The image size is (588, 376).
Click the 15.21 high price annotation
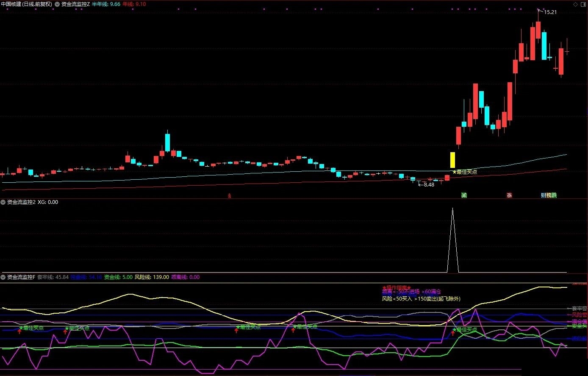(550, 12)
